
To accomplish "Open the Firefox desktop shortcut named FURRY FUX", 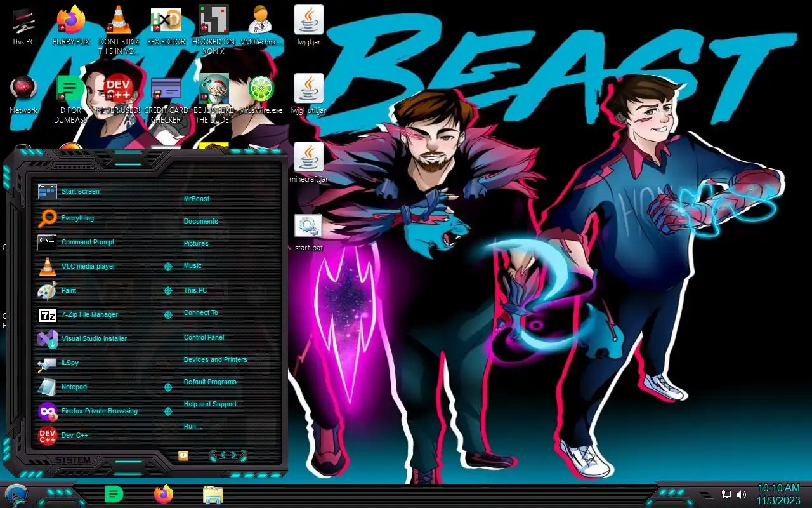I will [71, 25].
